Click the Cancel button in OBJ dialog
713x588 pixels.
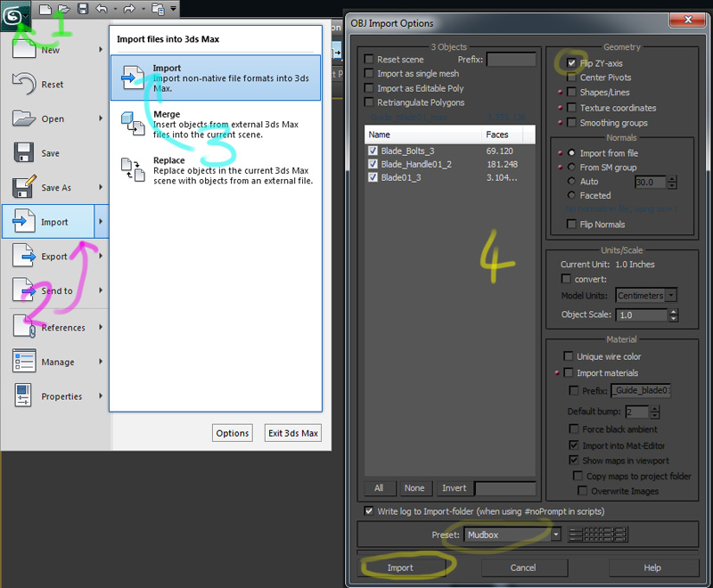tap(523, 568)
